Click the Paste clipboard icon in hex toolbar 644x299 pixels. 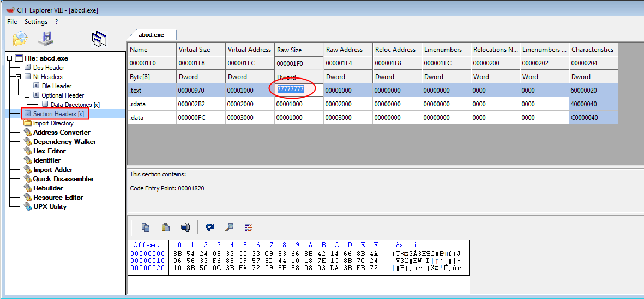click(166, 227)
